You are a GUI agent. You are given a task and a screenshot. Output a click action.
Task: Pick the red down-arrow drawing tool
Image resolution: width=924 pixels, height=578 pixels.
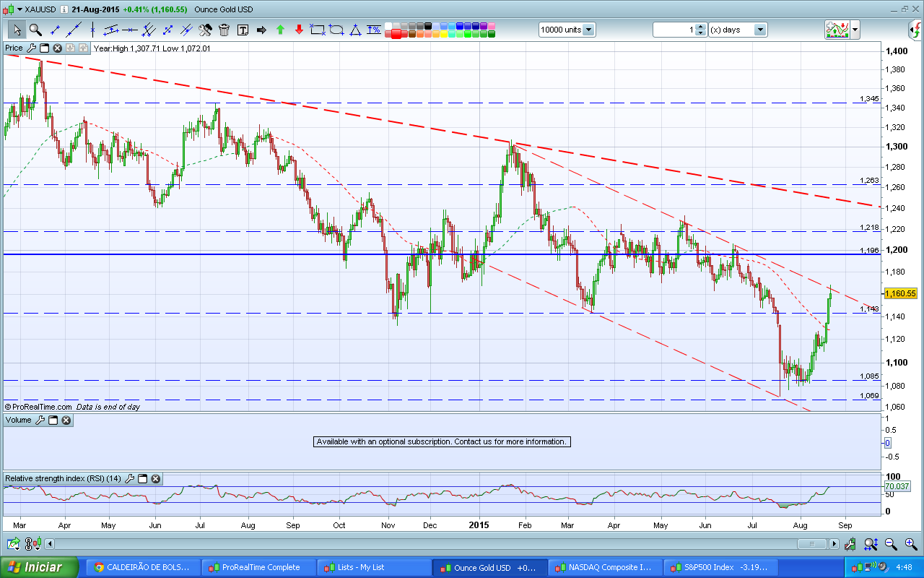coord(299,30)
